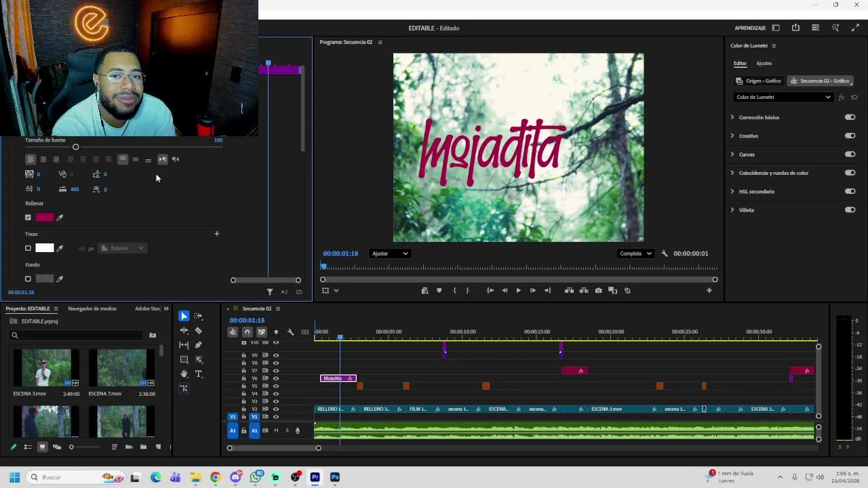Switch to the Ajustes tab in Lumetri
Viewport: 868px width, 488px height.
tap(764, 64)
